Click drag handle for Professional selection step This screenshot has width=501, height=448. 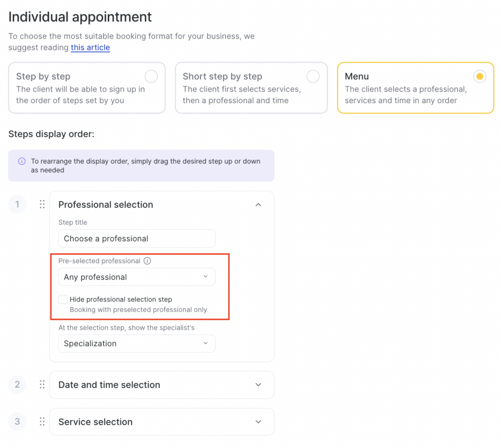pyautogui.click(x=42, y=204)
